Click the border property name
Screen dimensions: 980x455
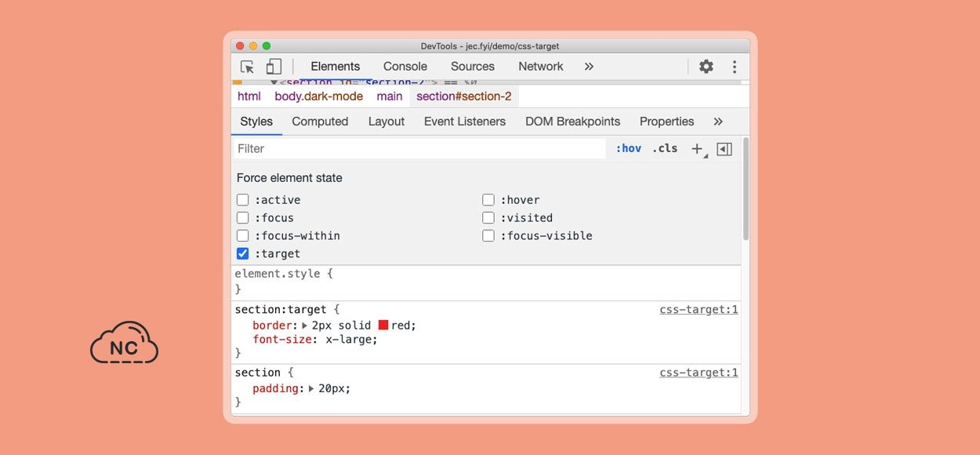[273, 325]
